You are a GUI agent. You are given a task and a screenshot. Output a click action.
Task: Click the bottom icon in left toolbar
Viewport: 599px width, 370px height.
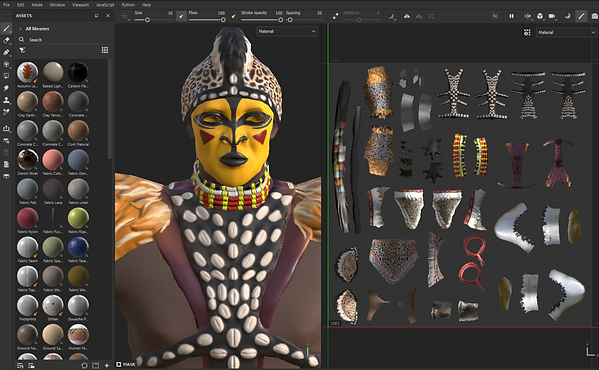click(6, 176)
